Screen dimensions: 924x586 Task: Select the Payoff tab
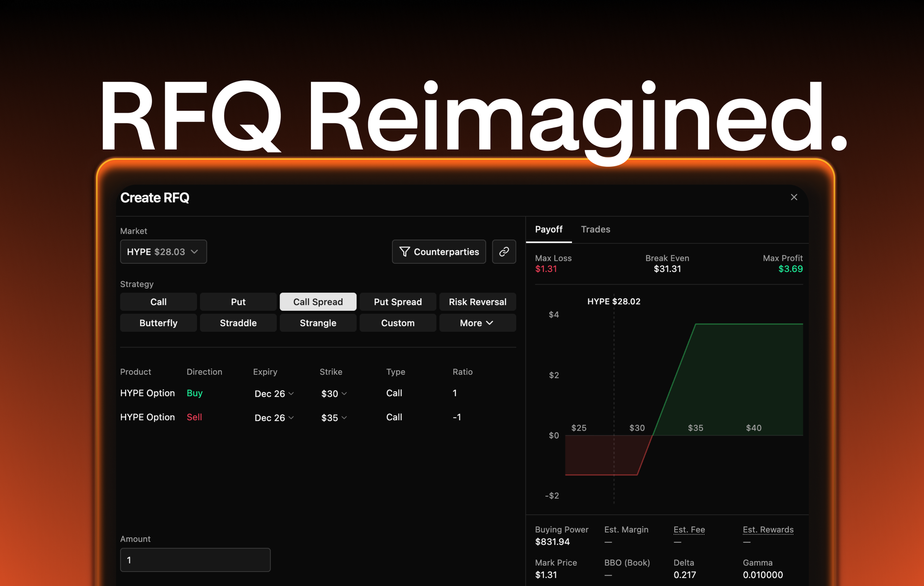pyautogui.click(x=549, y=229)
